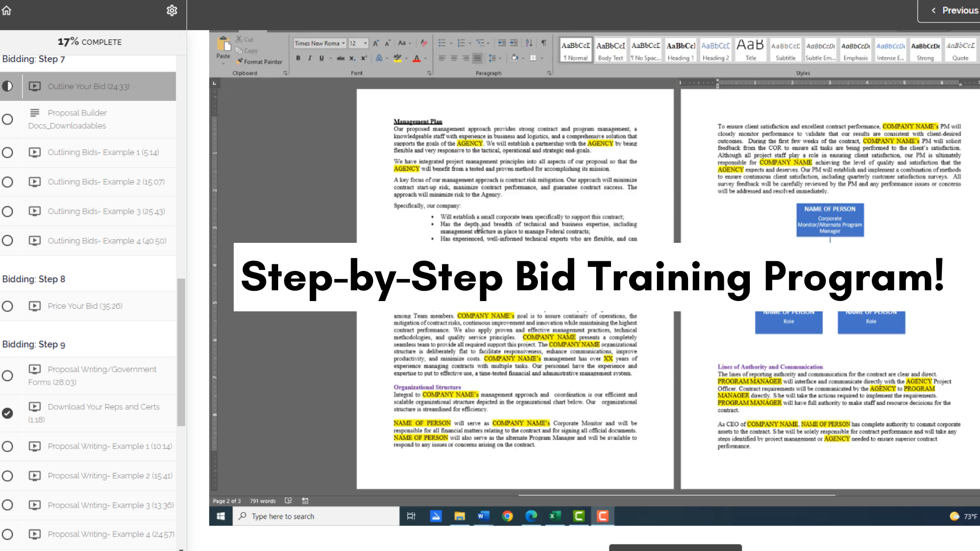Viewport: 980px width, 551px height.
Task: Apply superscript formatting
Action: point(364,58)
